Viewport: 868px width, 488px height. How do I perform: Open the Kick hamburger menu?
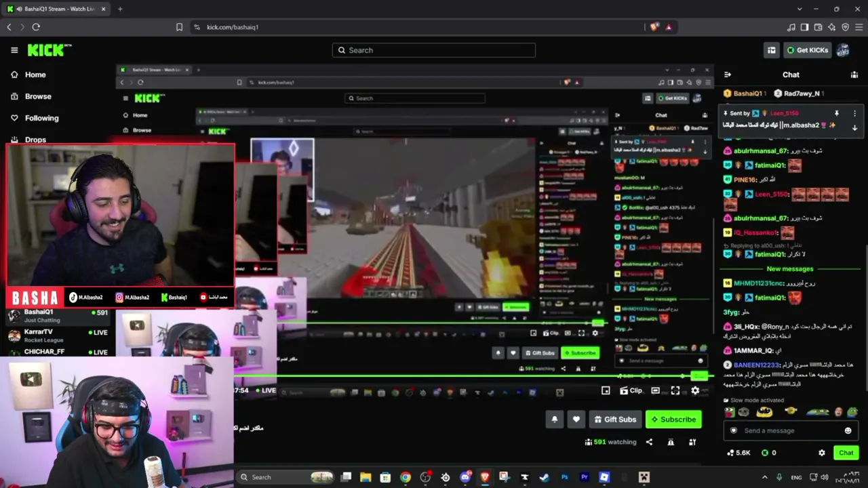(14, 50)
